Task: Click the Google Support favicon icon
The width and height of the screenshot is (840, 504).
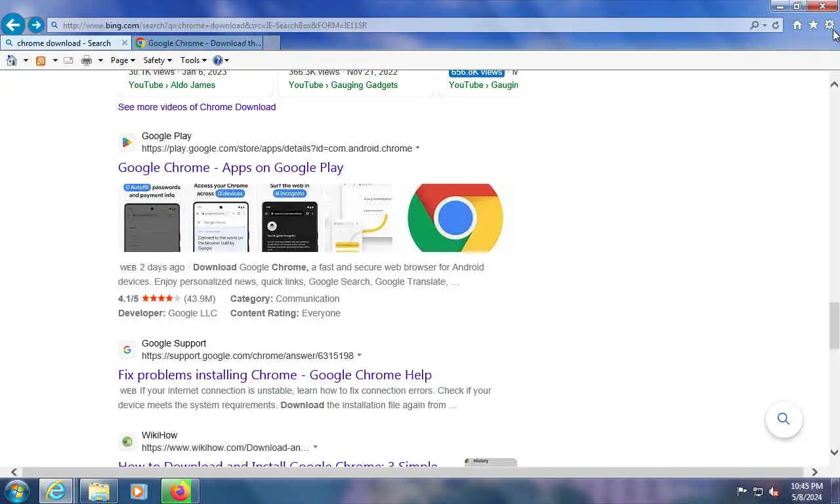Action: point(127,350)
